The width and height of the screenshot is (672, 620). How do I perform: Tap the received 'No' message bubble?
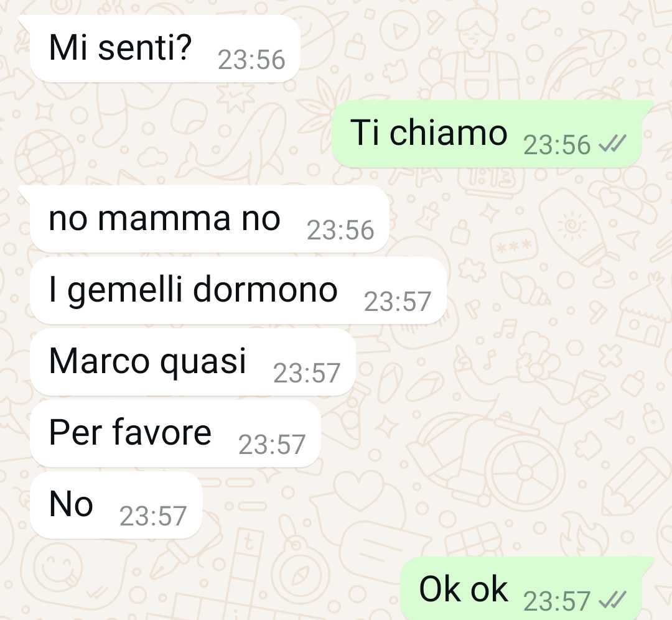click(x=116, y=505)
